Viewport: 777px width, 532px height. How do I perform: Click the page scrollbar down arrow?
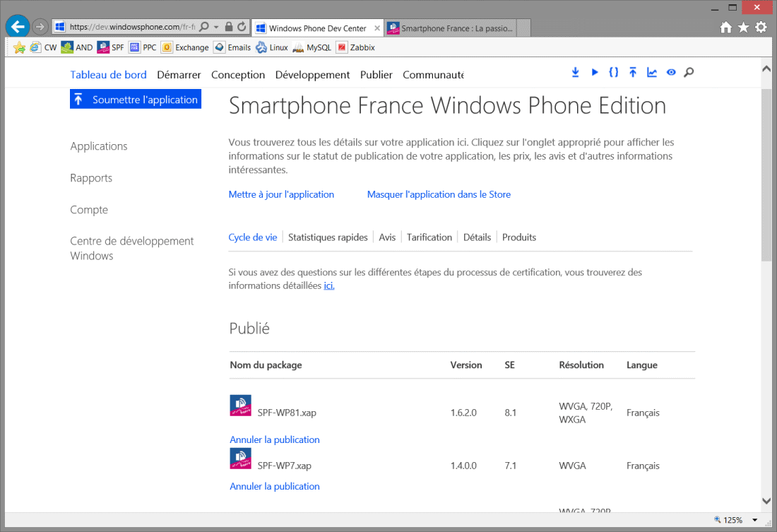[x=766, y=501]
